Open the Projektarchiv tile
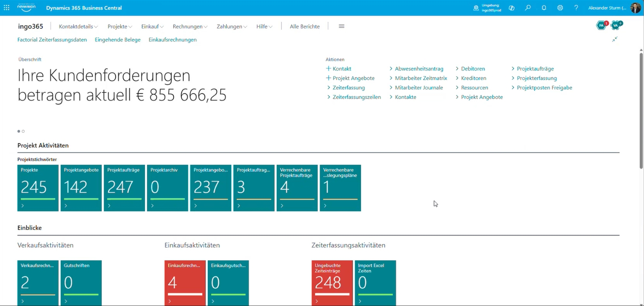The image size is (644, 306). pos(168,188)
